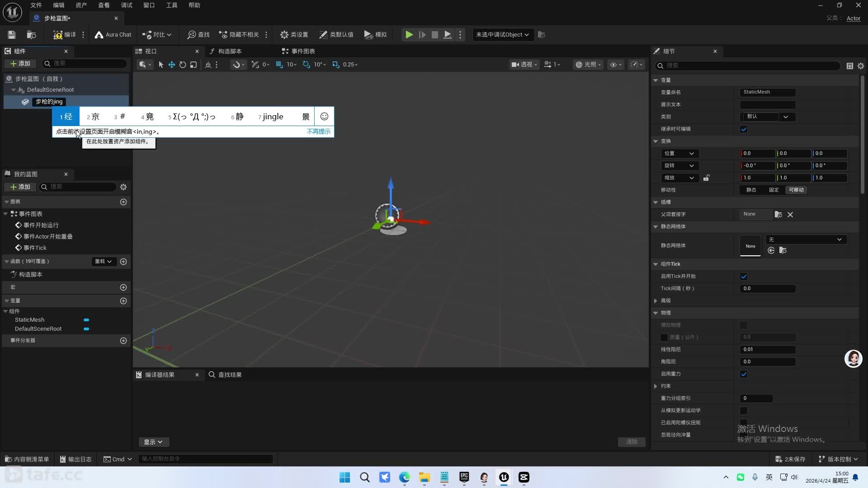Add a new variable with 变量 plus
The height and width of the screenshot is (488, 868).
pos(123,301)
